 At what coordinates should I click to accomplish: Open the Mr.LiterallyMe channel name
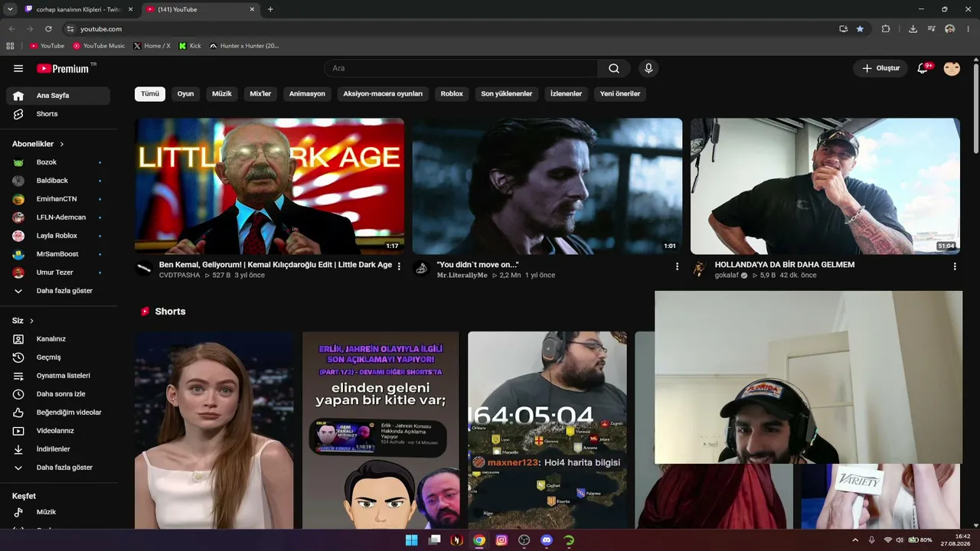[462, 275]
